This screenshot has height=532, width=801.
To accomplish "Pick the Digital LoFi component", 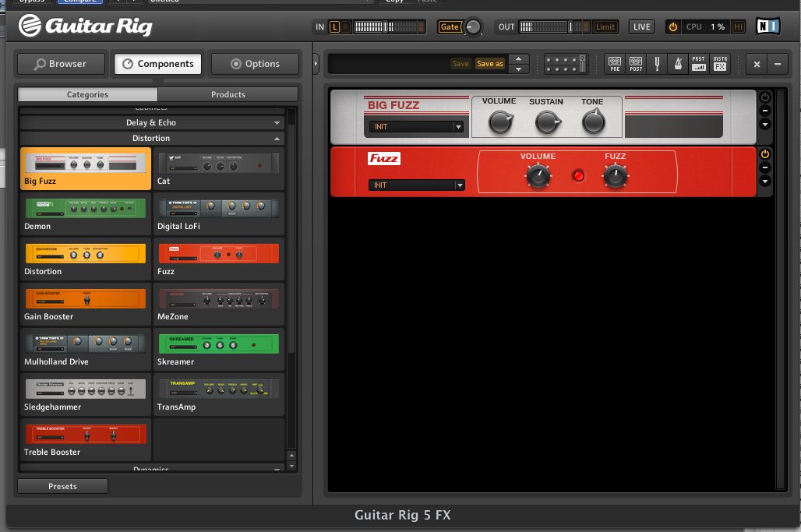I will coord(219,214).
